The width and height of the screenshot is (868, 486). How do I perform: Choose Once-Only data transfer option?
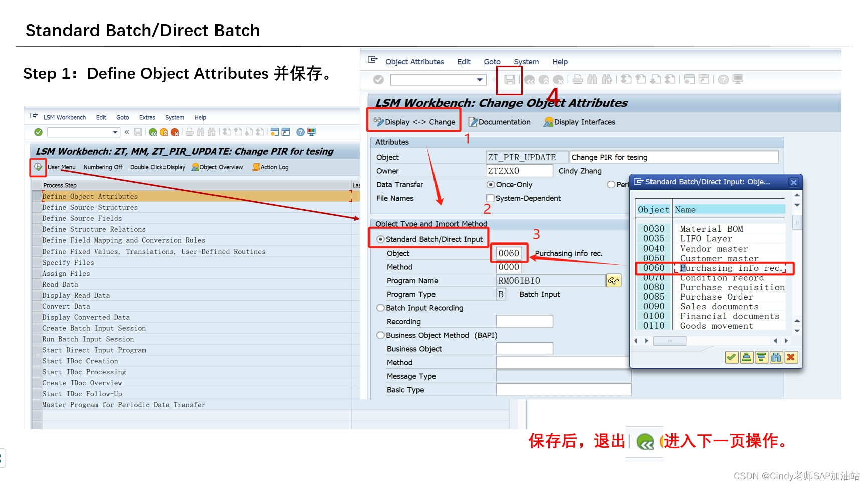490,184
